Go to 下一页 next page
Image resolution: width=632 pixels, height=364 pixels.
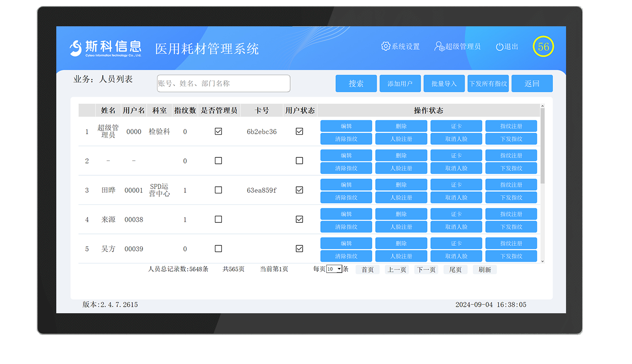(x=426, y=269)
